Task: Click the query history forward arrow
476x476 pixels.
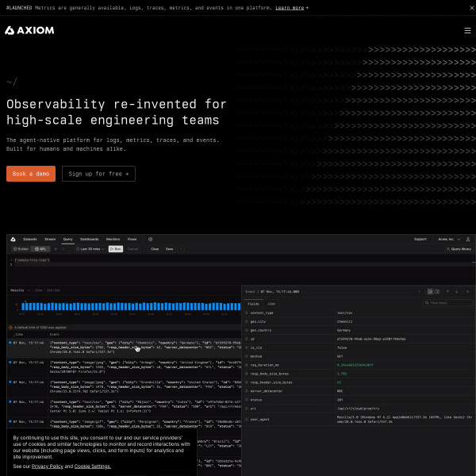Action: (x=63, y=249)
